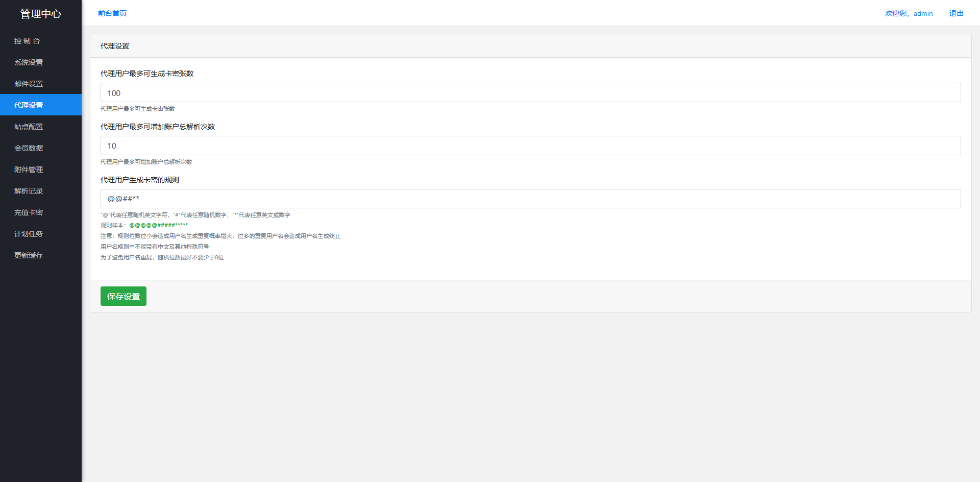Select the active 代理设置 sidebar item

(x=29, y=105)
